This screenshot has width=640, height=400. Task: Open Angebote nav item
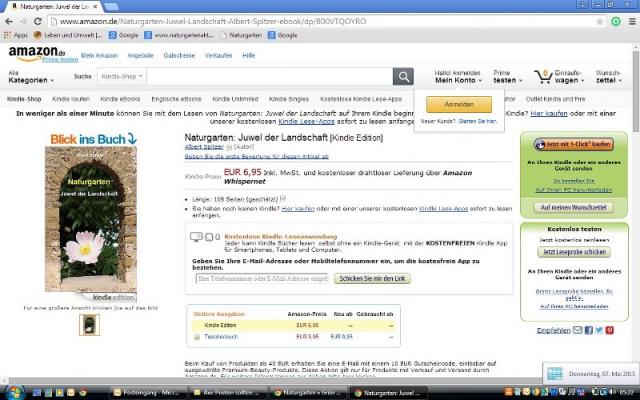pyautogui.click(x=140, y=56)
